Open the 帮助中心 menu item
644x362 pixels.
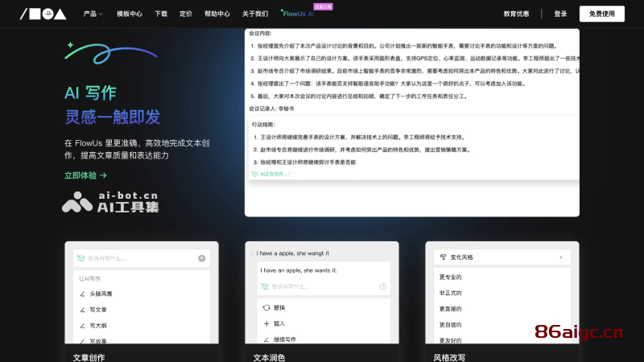coord(217,14)
